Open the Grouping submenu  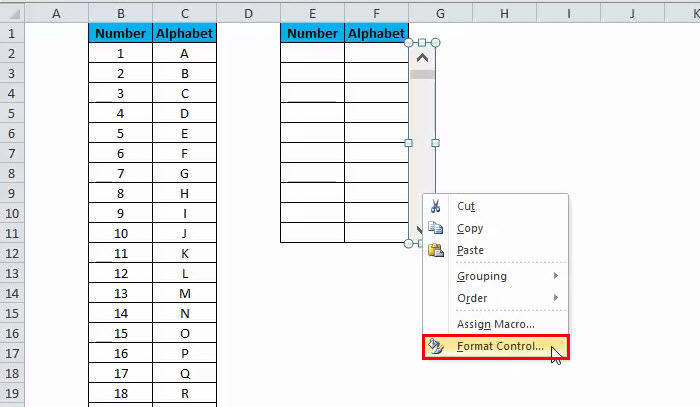[x=496, y=276]
